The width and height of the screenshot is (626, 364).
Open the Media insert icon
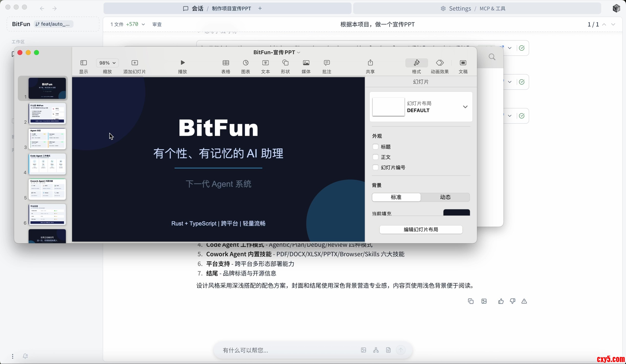click(x=306, y=63)
